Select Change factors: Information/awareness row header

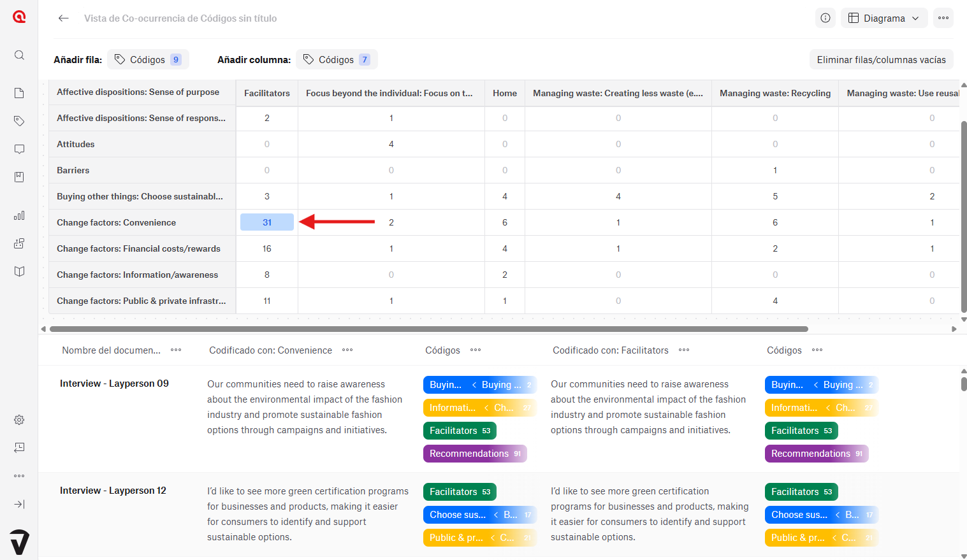click(x=143, y=275)
